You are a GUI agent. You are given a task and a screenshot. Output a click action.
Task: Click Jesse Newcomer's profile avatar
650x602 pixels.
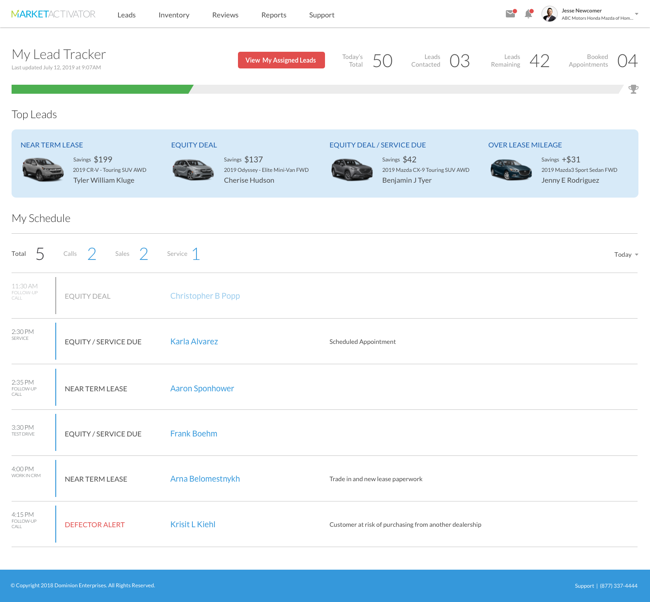[x=549, y=14]
